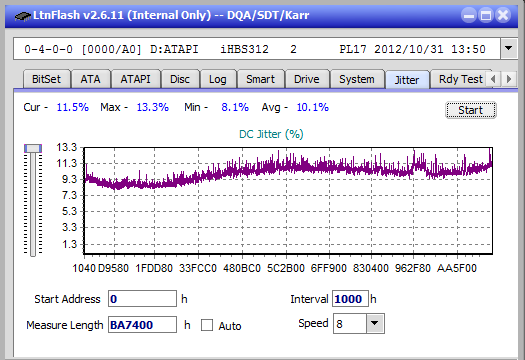The width and height of the screenshot is (525, 360).
Task: Go to the Disc tab
Action: click(x=180, y=79)
